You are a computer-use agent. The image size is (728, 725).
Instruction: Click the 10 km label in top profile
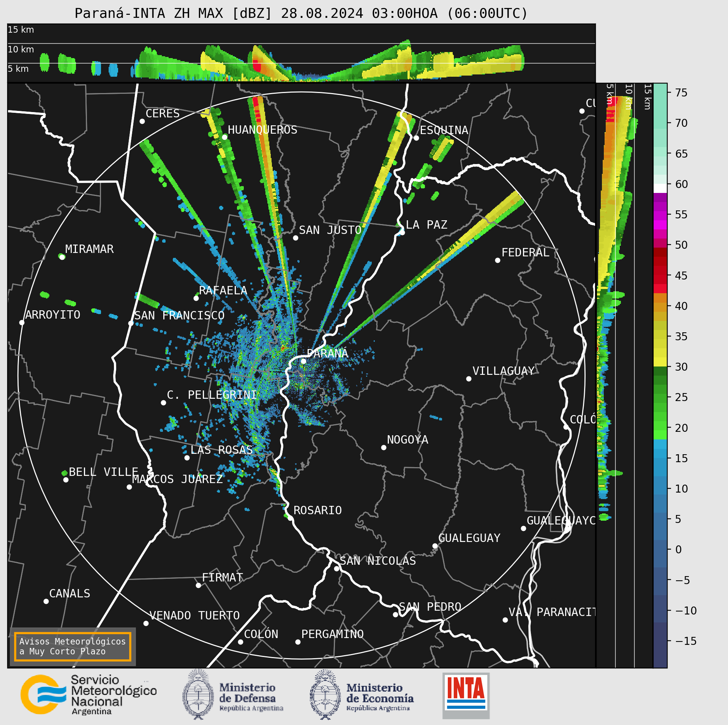[x=21, y=49]
